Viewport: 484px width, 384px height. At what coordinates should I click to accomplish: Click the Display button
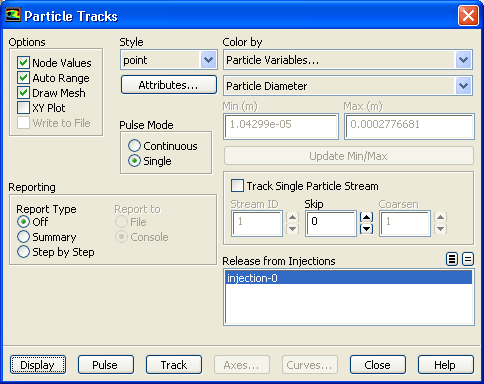point(38,365)
